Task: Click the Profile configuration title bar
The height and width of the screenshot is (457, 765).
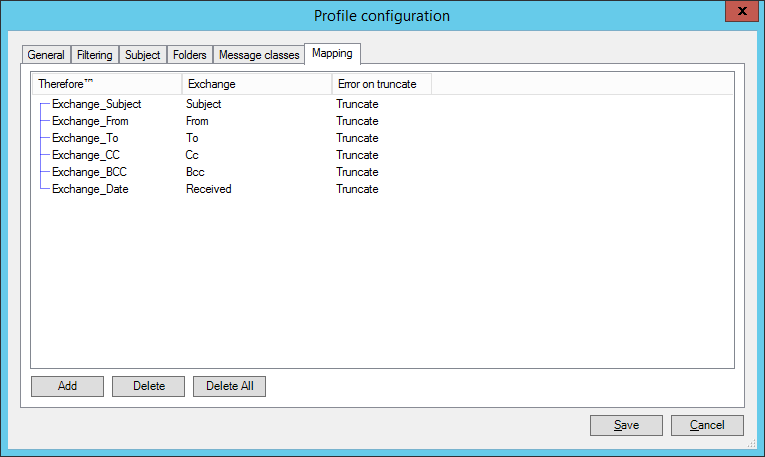Action: tap(382, 16)
